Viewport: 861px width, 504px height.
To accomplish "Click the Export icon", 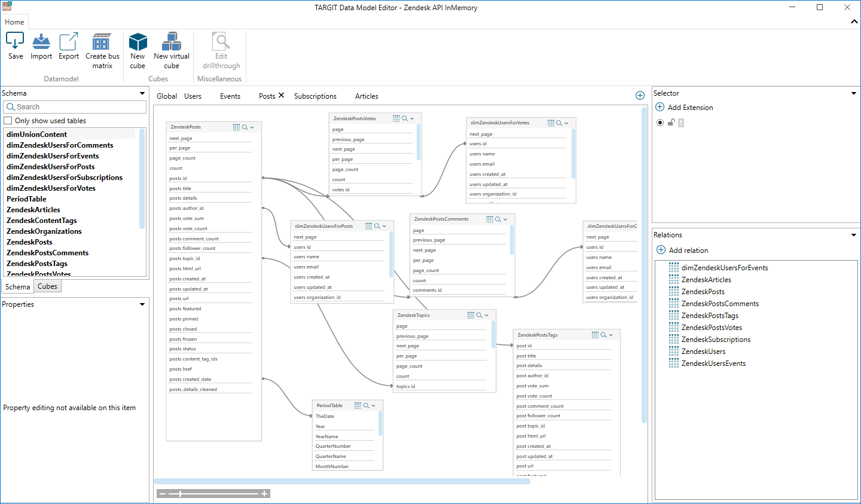I will tap(69, 41).
